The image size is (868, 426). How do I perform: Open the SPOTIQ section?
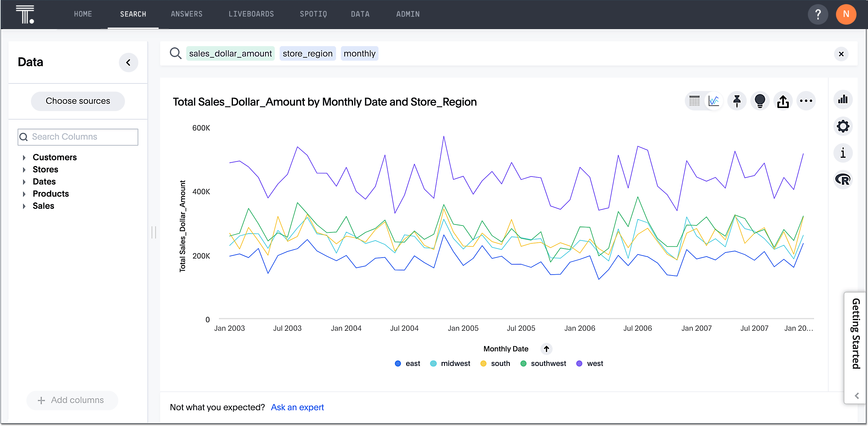[313, 14]
